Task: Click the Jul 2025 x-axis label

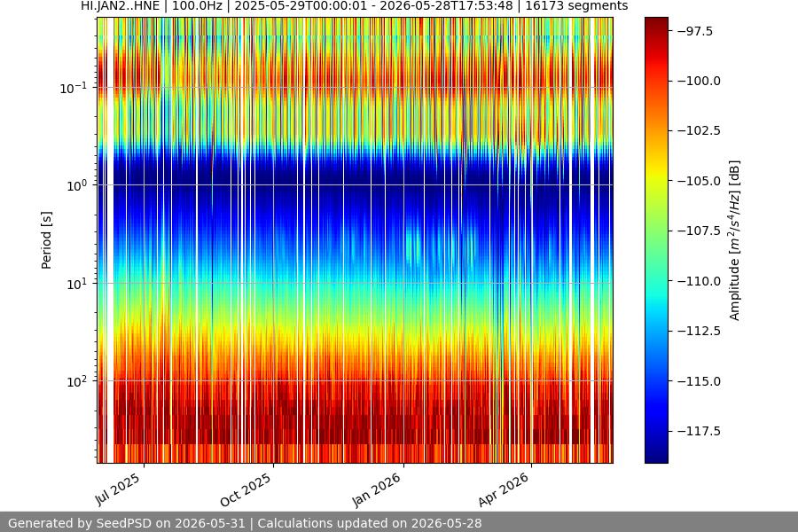Action: pyautogui.click(x=118, y=489)
